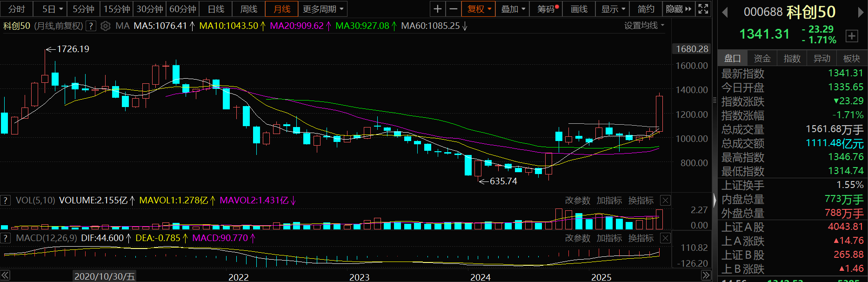The height and width of the screenshot is (282, 868).
Task: Collapse side panel with 隐藏 button
Action: click(x=678, y=9)
